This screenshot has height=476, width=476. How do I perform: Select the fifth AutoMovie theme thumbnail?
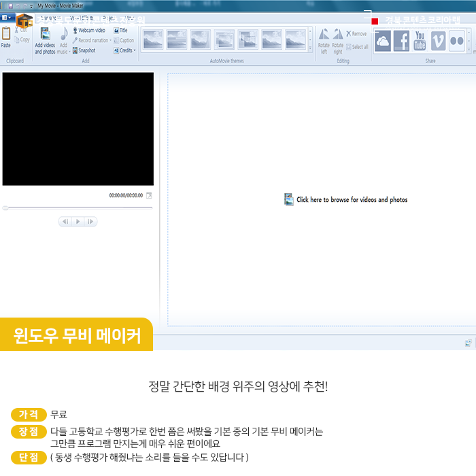(248, 39)
